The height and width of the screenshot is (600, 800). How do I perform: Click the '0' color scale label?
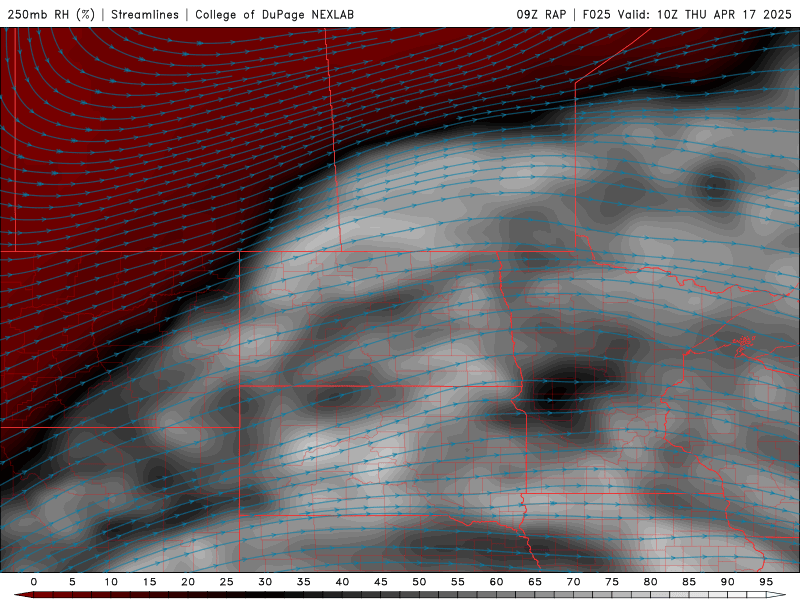click(x=34, y=582)
